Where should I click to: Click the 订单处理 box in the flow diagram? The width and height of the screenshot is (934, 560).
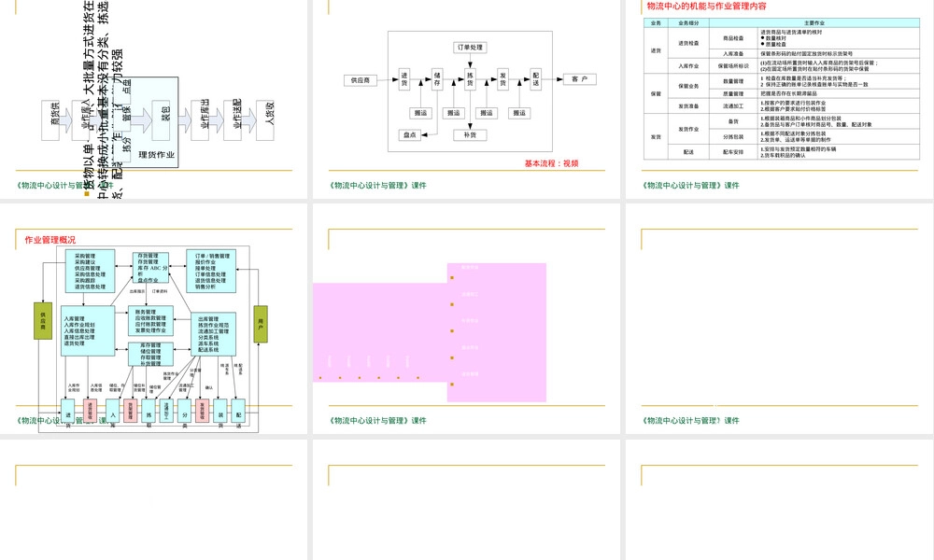click(x=470, y=48)
